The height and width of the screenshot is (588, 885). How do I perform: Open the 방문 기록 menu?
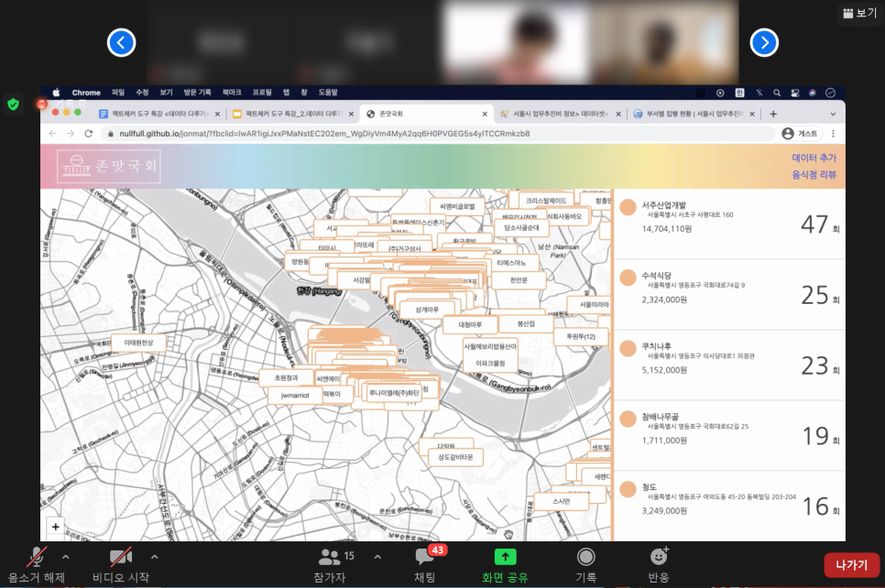pos(197,93)
